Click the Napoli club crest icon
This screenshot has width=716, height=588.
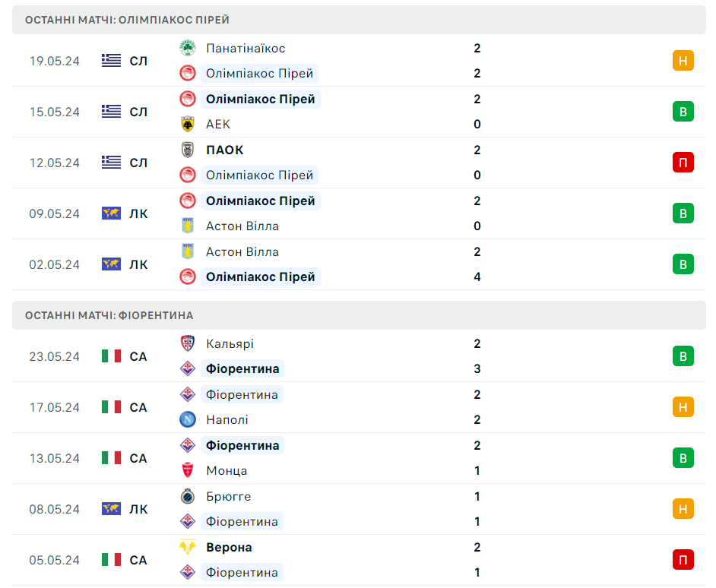tap(187, 419)
